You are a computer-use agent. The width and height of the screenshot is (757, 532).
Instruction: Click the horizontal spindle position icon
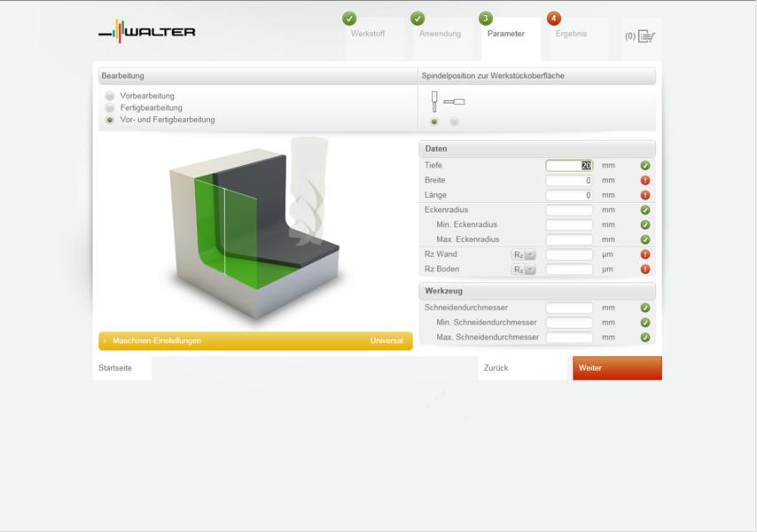click(454, 102)
